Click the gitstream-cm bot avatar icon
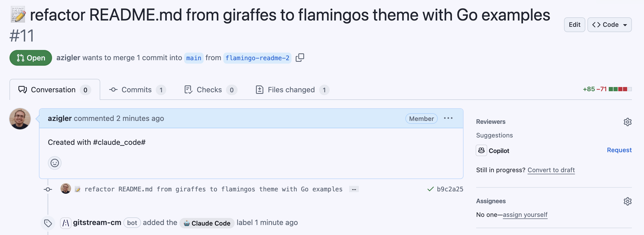644x235 pixels. (66, 223)
